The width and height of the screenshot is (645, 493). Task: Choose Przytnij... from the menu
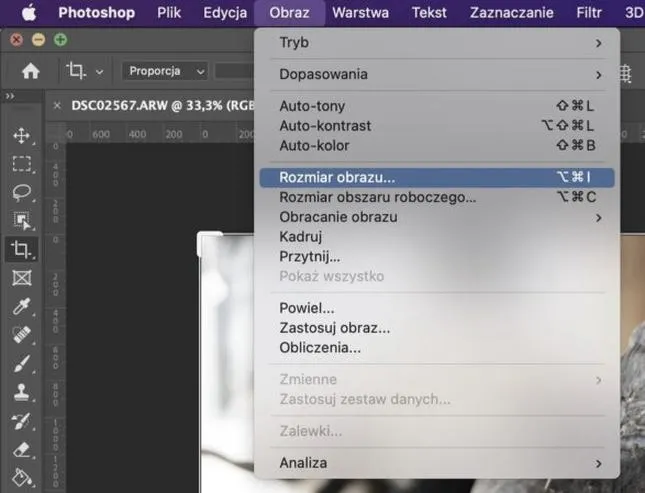click(x=437, y=256)
